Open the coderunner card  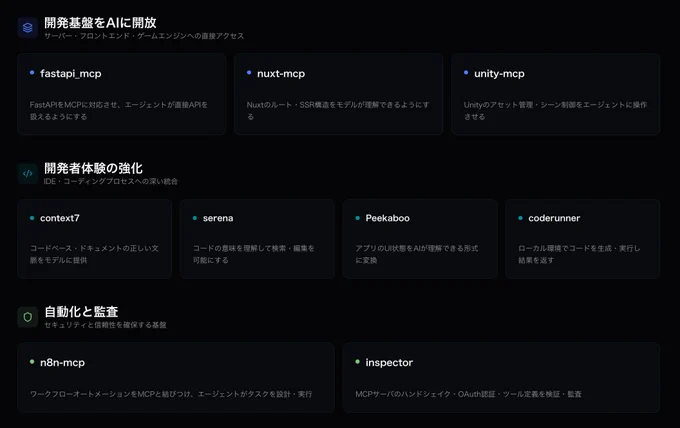click(582, 239)
